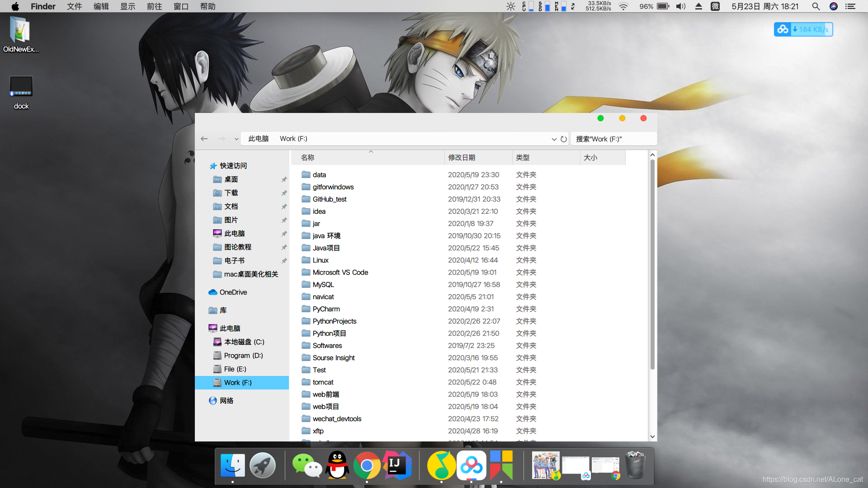Select the PythonProjects folder
Viewport: 868px width, 488px height.
click(x=335, y=320)
